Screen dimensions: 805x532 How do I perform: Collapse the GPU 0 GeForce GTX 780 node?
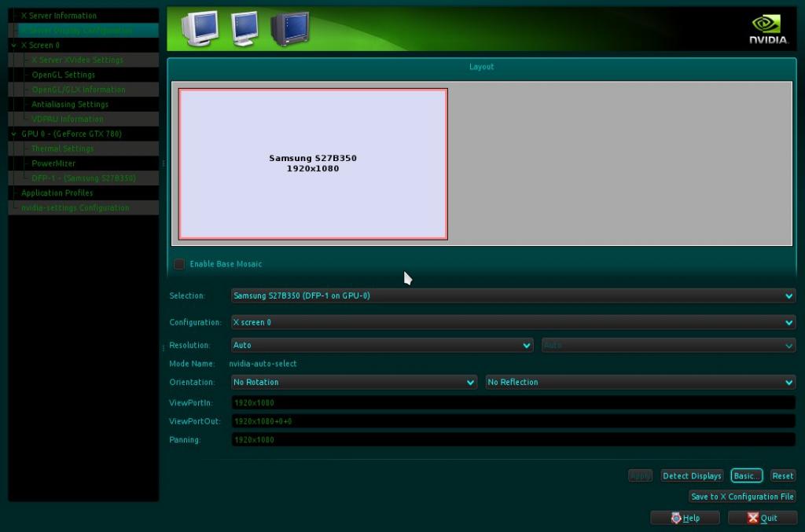tap(14, 134)
